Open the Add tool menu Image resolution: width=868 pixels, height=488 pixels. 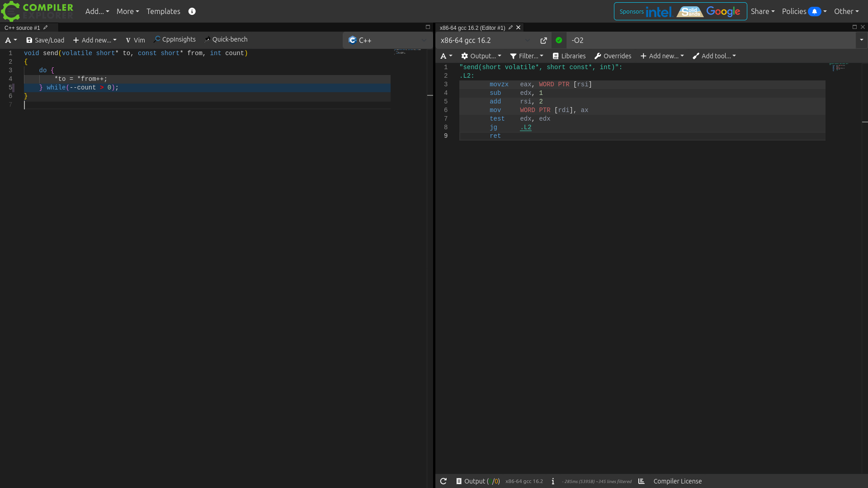tap(714, 56)
